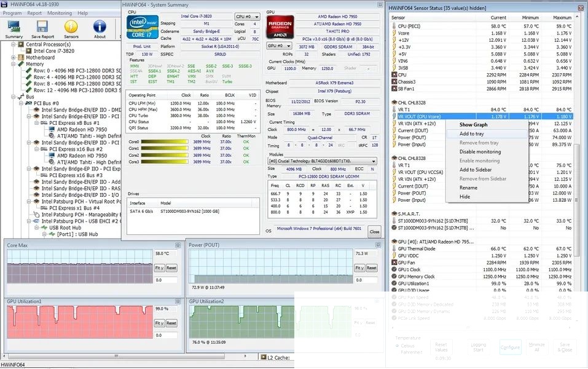The height and width of the screenshot is (369, 588).
Task: Close the GPU Utilization1 graph panel
Action: [178, 301]
